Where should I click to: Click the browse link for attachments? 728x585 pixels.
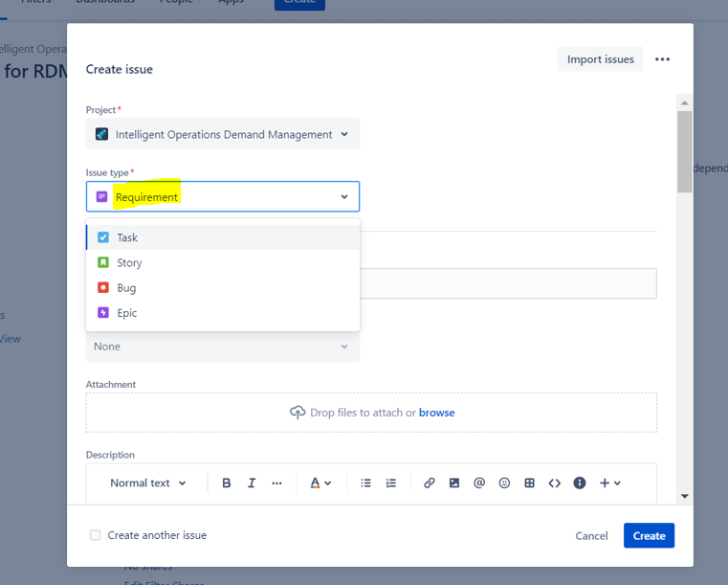436,413
